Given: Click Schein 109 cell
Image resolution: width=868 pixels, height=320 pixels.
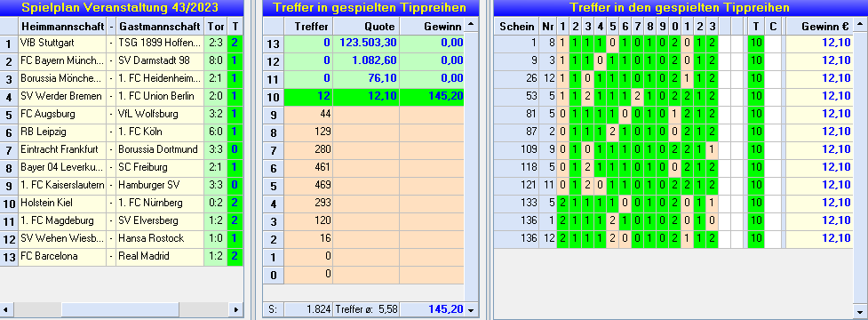Looking at the screenshot, I should click(516, 149).
